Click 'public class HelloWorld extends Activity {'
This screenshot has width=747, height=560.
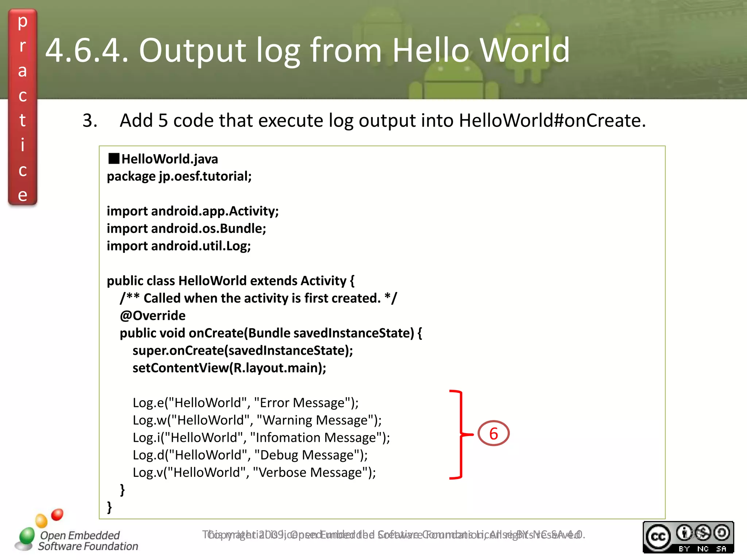[x=231, y=281]
